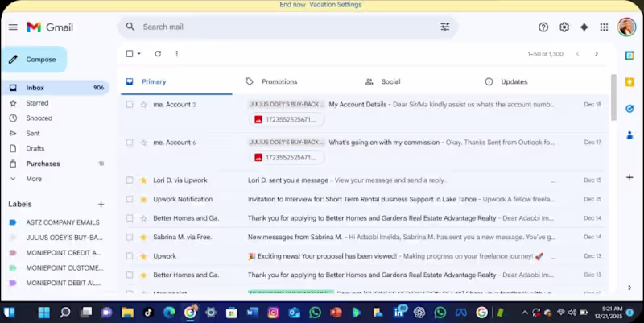This screenshot has width=644, height=323.
Task: Open the Gmail main menu hamburger icon
Action: click(x=13, y=27)
